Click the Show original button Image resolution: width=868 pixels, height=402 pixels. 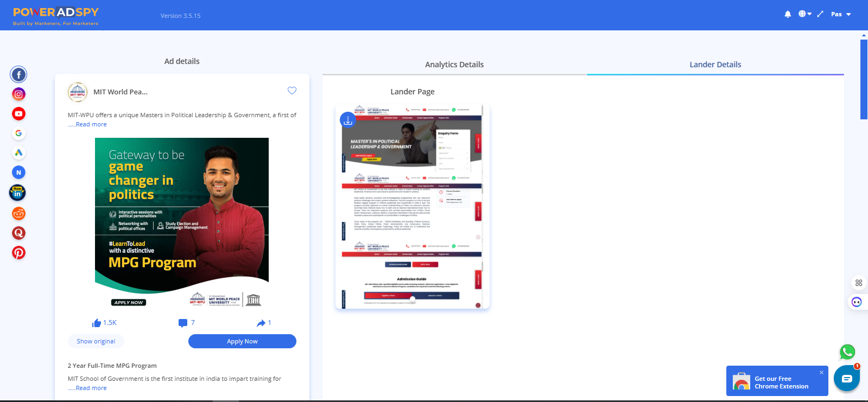pos(96,341)
